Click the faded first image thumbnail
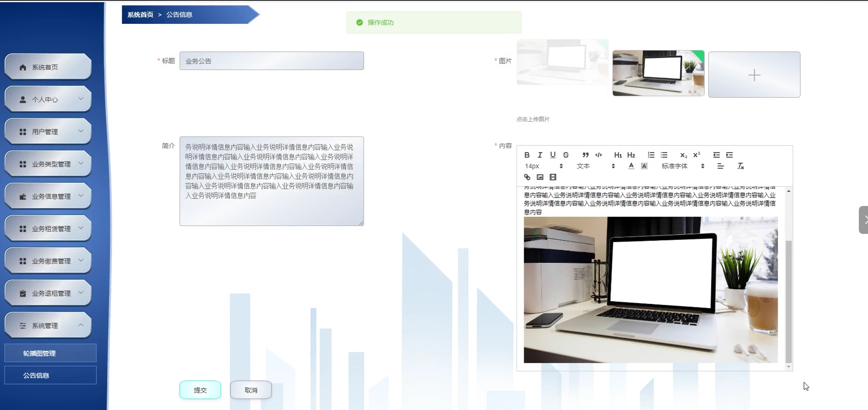This screenshot has width=868, height=410. tap(562, 62)
